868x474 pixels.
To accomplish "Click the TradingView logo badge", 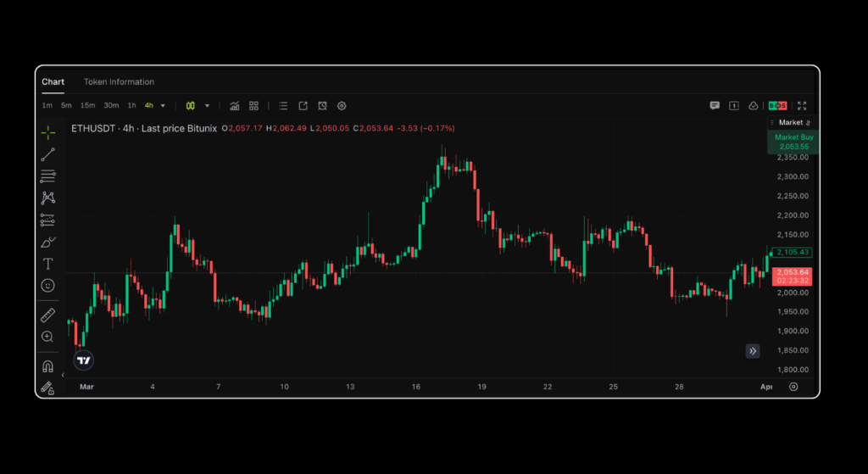I will (x=84, y=360).
